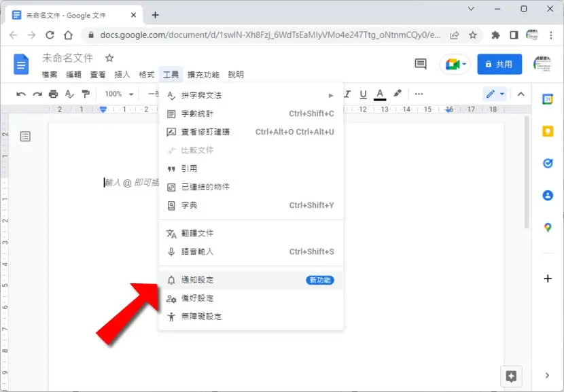Click the undo arrow icon
Viewport: 564px width, 392px height.
(x=21, y=94)
